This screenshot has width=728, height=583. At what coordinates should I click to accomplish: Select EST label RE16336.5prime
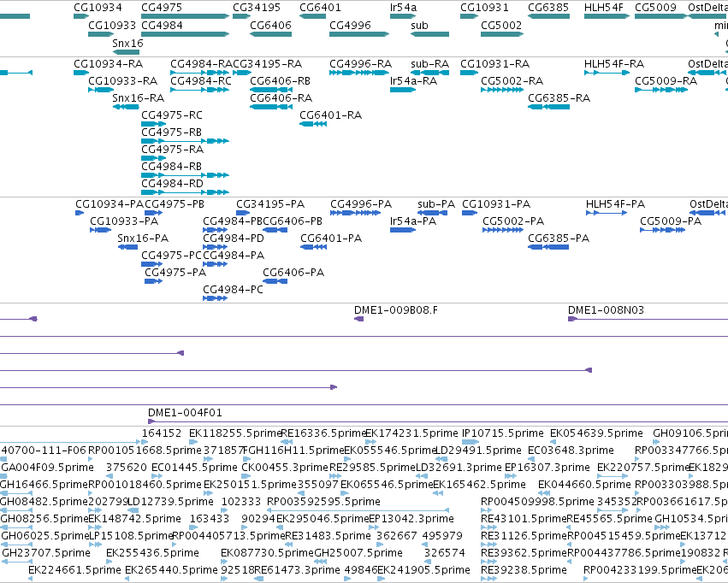(324, 433)
